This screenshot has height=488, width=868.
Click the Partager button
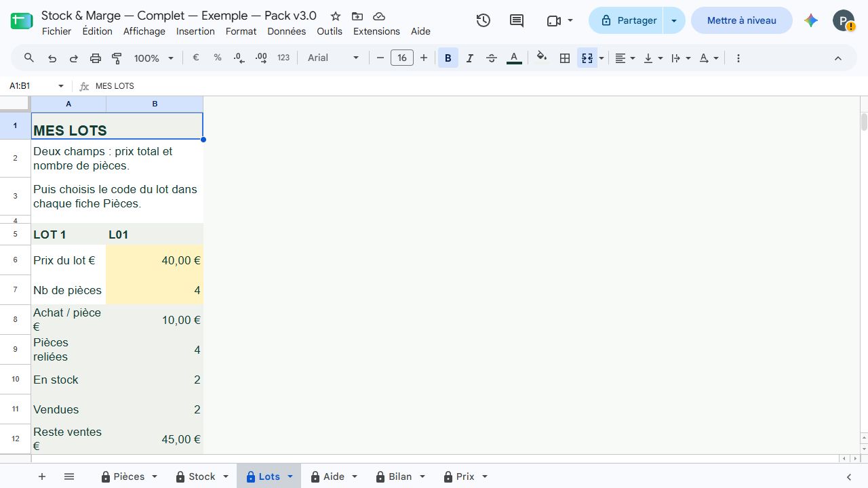tap(628, 20)
